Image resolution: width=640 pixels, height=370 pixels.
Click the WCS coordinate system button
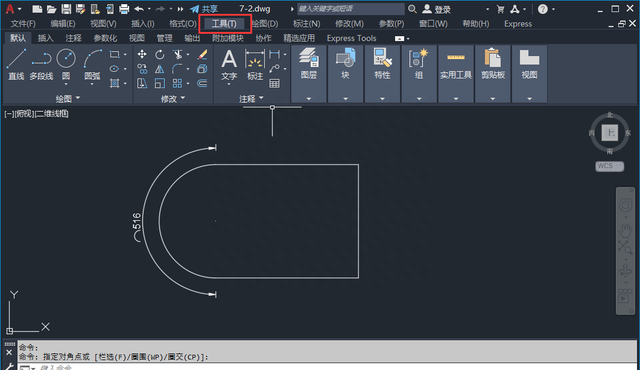point(609,166)
